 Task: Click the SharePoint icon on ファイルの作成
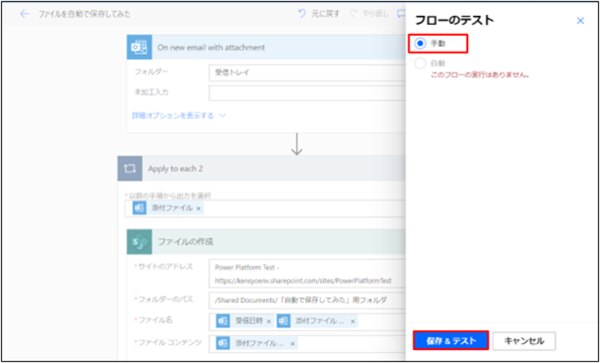139,242
